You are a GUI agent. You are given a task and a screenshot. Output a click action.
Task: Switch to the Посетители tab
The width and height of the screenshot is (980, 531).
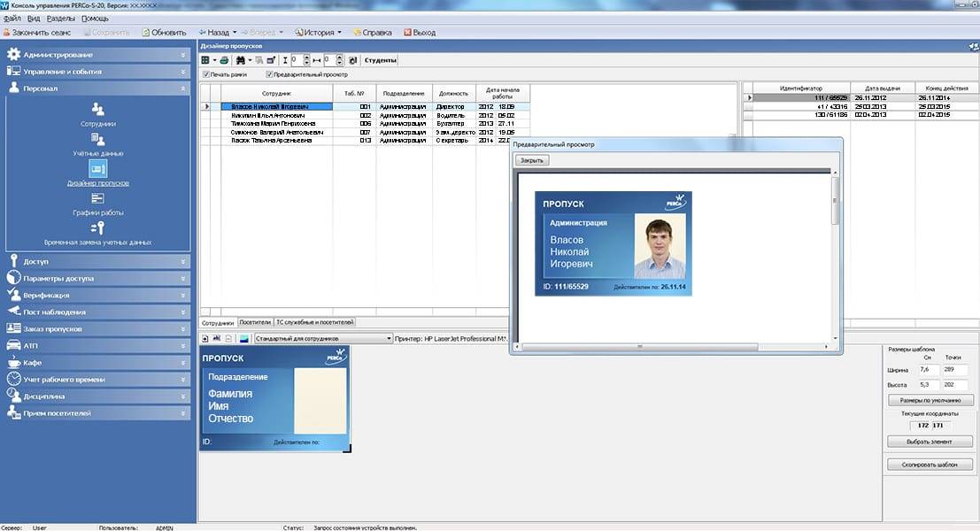point(255,323)
